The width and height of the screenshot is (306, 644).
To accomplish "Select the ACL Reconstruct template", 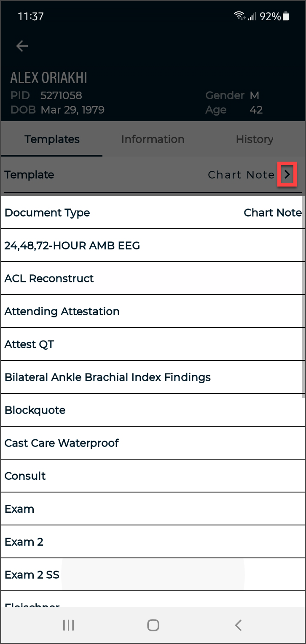I will coord(49,279).
